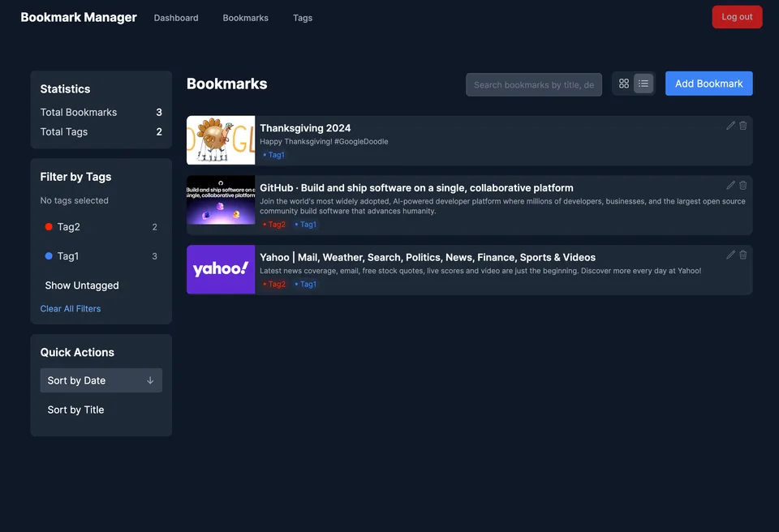This screenshot has width=779, height=532.
Task: Click Tag2 red color dot
Action: (x=49, y=227)
